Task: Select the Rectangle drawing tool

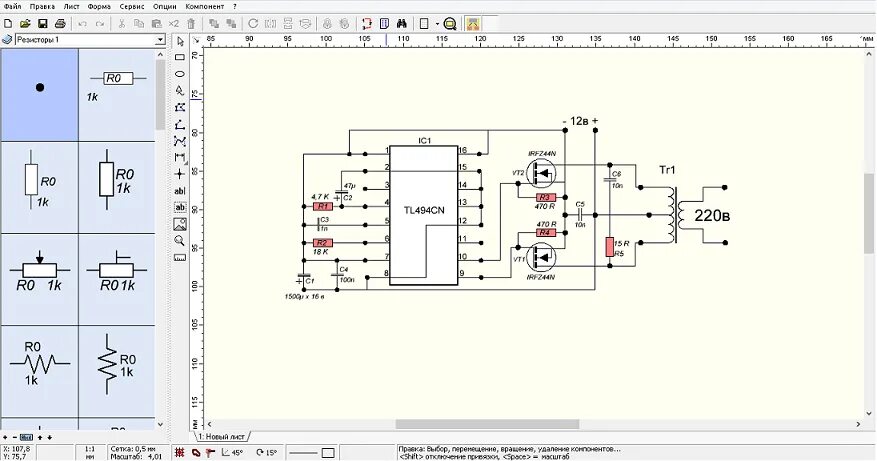Action: tap(180, 57)
